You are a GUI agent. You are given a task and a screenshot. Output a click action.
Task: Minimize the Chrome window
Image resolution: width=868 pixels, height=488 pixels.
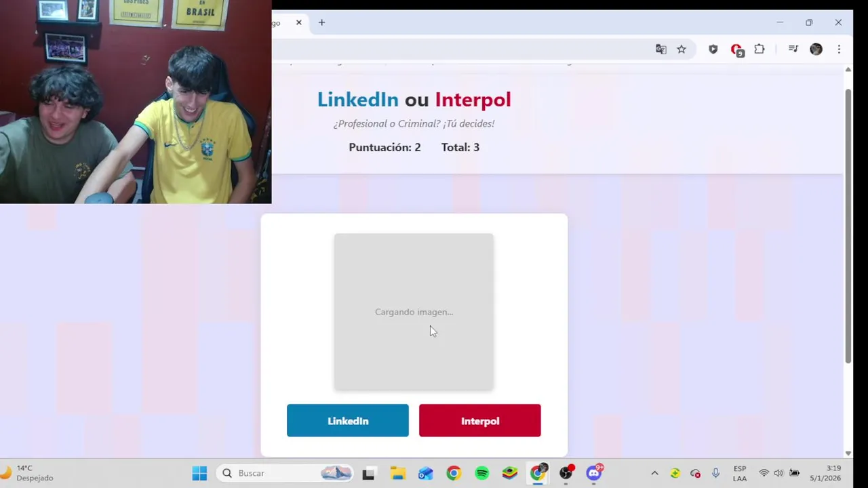pyautogui.click(x=780, y=22)
